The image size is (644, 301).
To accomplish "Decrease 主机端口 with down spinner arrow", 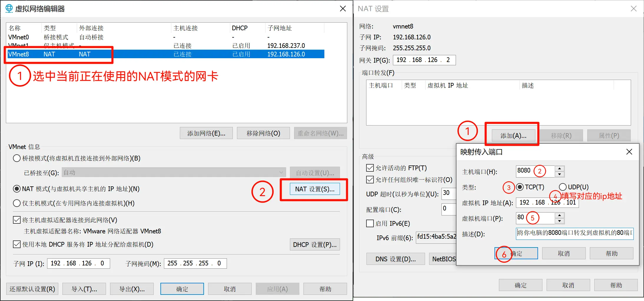I will click(560, 174).
